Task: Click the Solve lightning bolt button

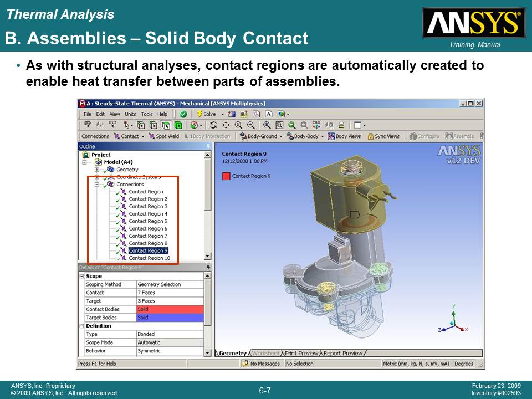Action: coord(206,114)
